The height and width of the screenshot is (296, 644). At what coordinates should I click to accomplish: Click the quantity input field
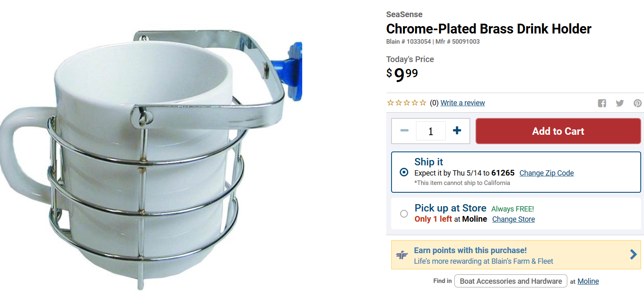point(431,131)
